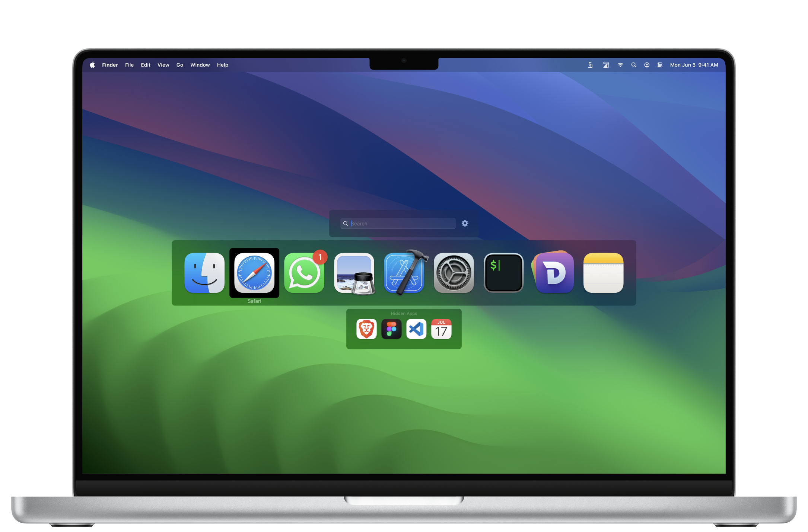808x532 pixels.
Task: Select Figma in Hidden Apps
Action: (x=391, y=329)
